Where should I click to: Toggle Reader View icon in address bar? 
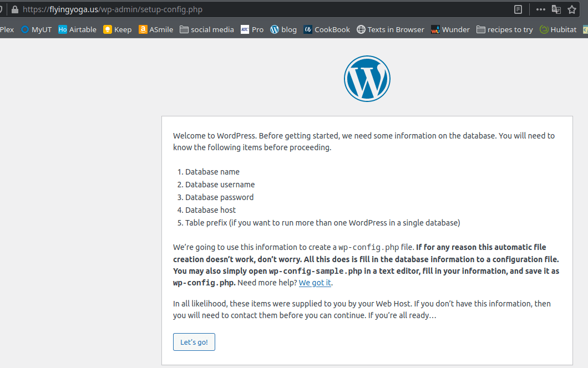pyautogui.click(x=518, y=9)
